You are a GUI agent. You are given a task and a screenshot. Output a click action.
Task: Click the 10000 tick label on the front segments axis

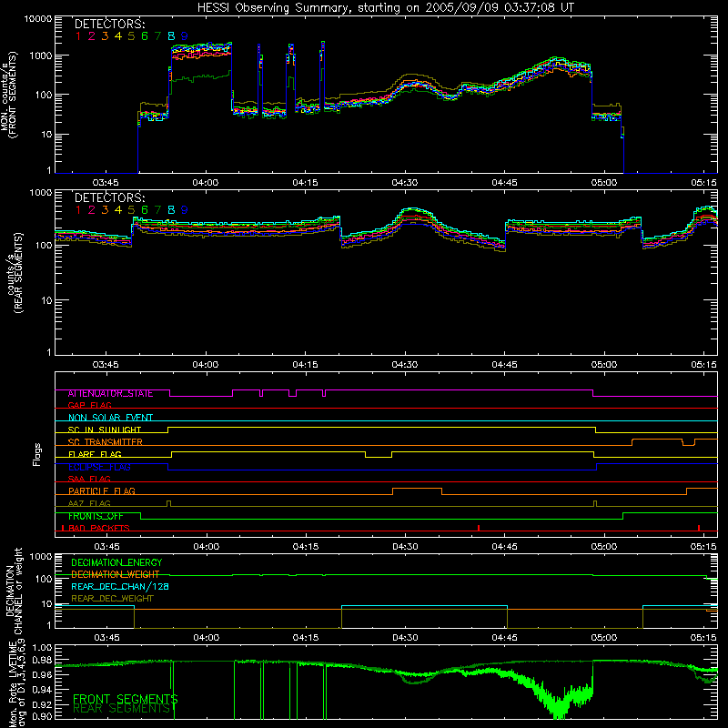pyautogui.click(x=38, y=19)
